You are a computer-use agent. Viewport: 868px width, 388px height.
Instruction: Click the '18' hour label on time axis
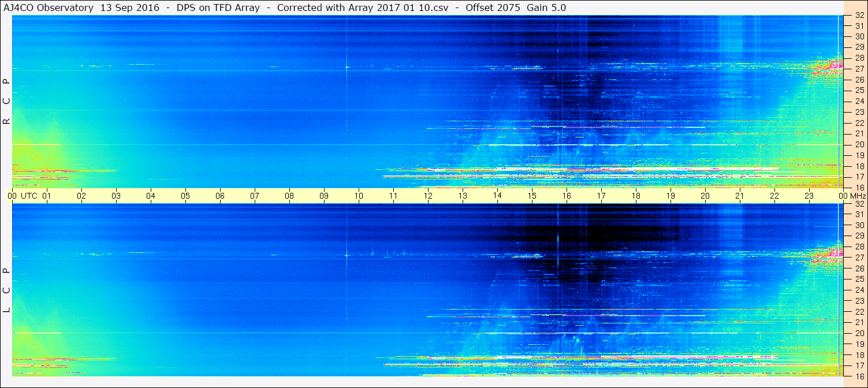tap(636, 196)
